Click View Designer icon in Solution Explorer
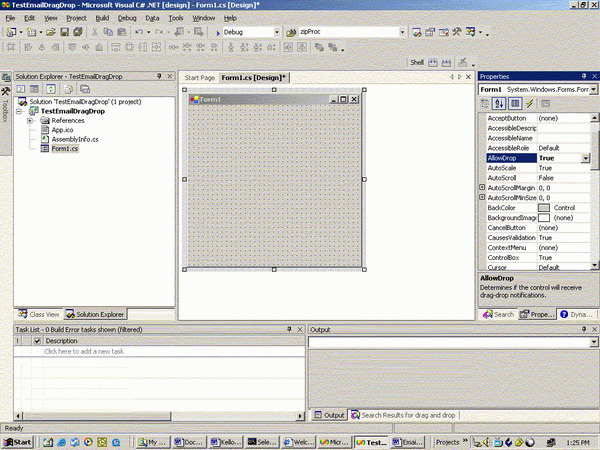Image resolution: width=600 pixels, height=450 pixels. tap(34, 89)
